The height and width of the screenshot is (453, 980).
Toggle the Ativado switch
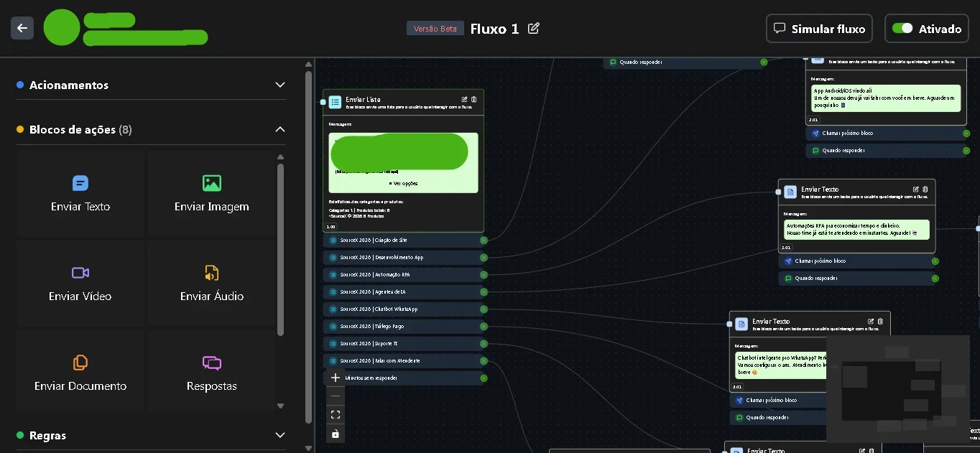[902, 29]
